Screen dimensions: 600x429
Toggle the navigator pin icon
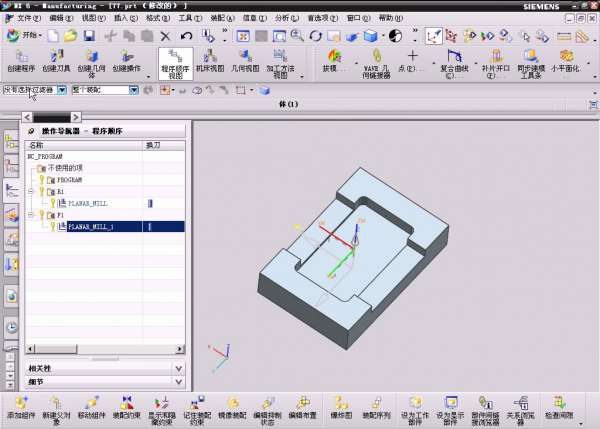(x=31, y=131)
